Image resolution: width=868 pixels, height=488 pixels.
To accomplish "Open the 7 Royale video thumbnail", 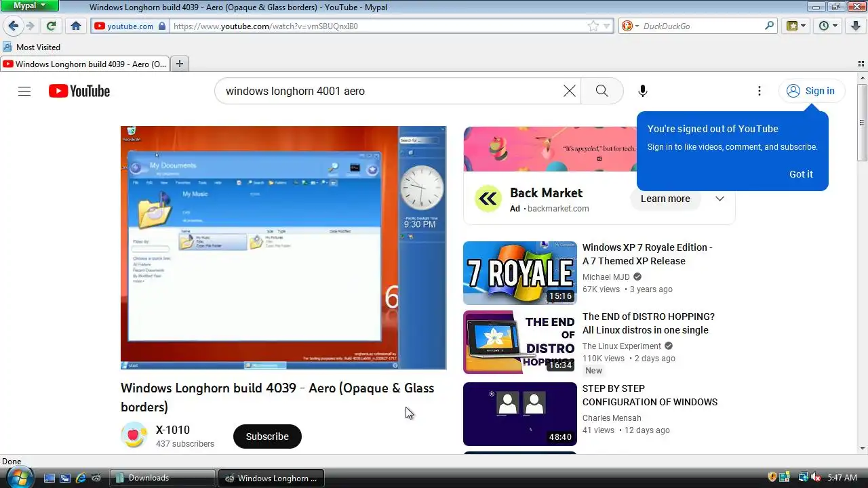I will pos(520,273).
